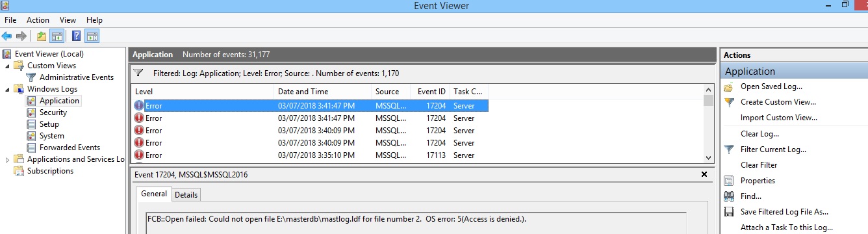This screenshot has width=868, height=234.
Task: Toggle the Show/Hide Action Pane toolbar icon
Action: point(92,36)
